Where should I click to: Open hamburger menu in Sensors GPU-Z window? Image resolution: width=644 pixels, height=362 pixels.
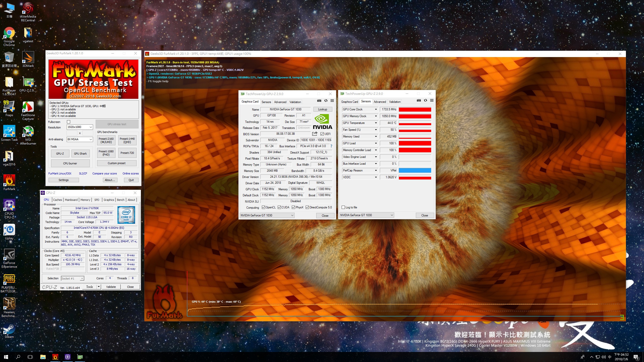(432, 101)
